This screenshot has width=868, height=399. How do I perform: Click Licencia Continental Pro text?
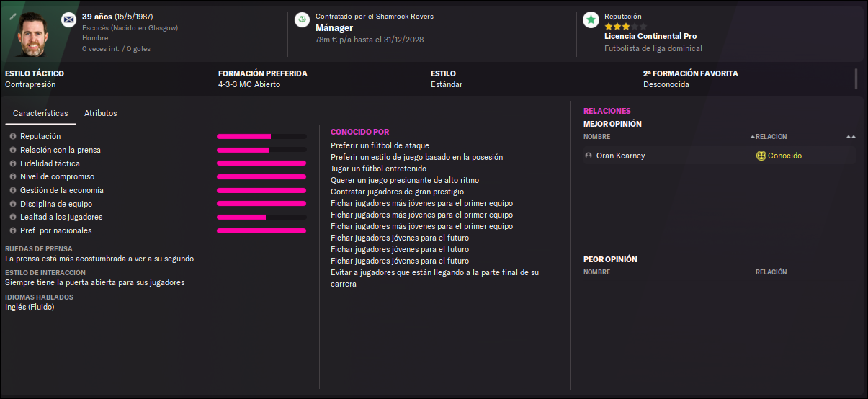point(650,36)
